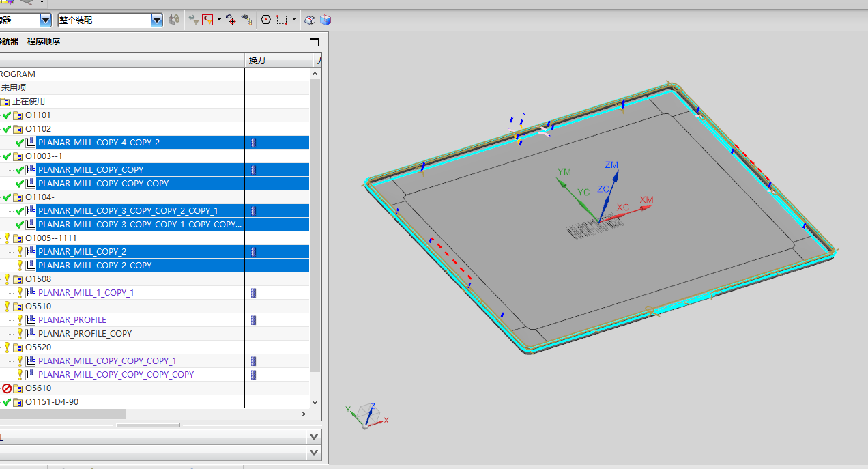Click the hierarchy tree selection icon

click(246, 20)
